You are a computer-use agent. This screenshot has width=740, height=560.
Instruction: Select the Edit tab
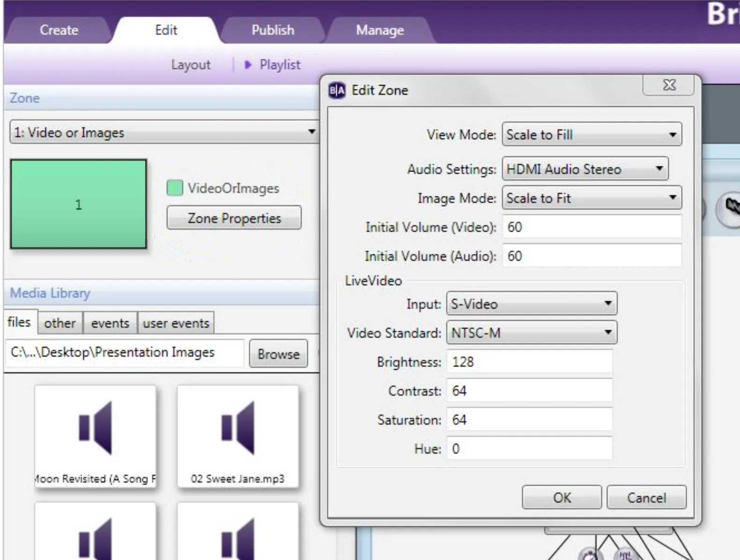point(166,30)
